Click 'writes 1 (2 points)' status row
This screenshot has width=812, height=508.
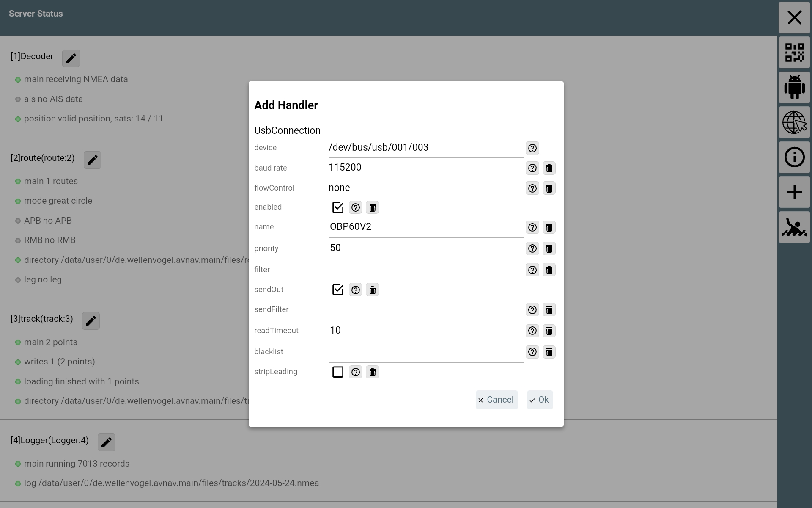(55, 362)
